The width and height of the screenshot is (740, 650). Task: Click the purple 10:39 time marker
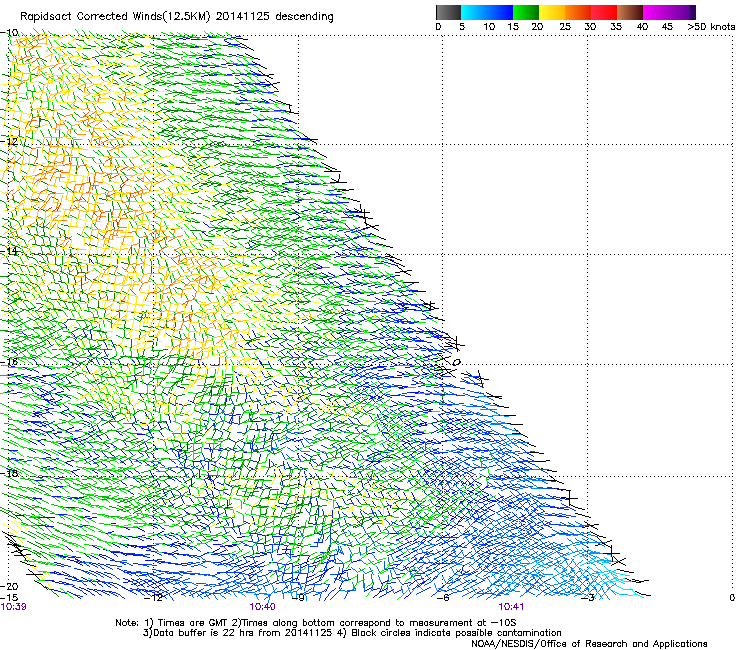click(x=14, y=607)
